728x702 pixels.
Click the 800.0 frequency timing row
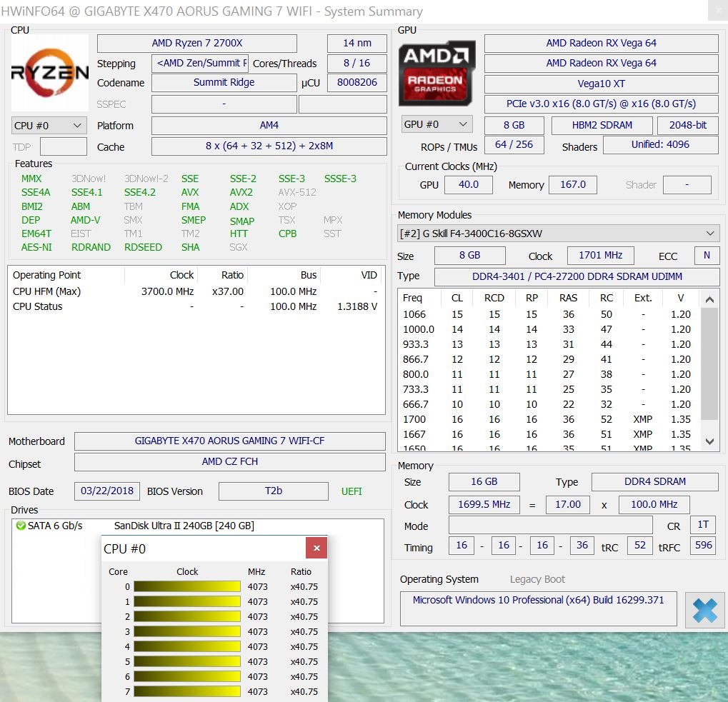tap(548, 374)
